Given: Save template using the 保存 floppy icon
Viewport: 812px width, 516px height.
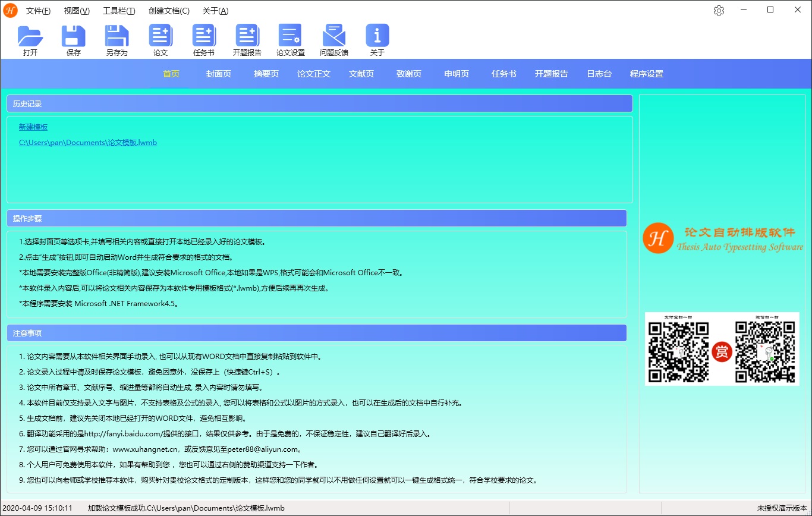Looking at the screenshot, I should click(x=74, y=40).
